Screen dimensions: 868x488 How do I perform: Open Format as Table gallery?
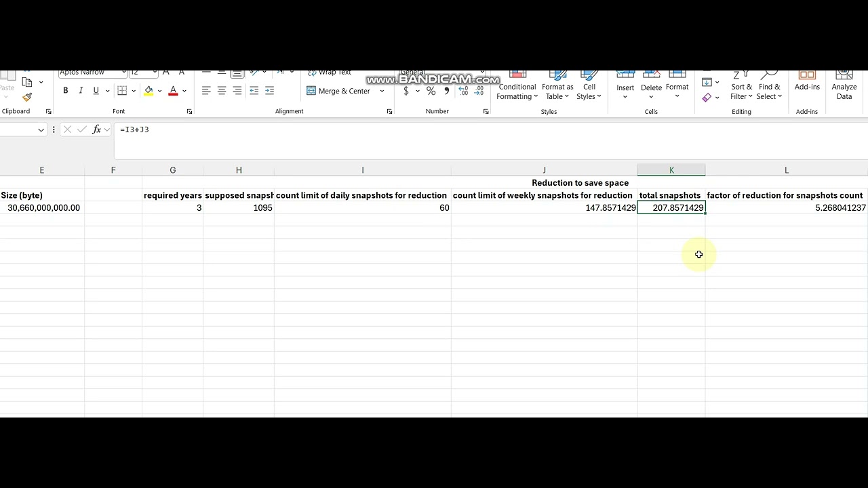coord(557,87)
